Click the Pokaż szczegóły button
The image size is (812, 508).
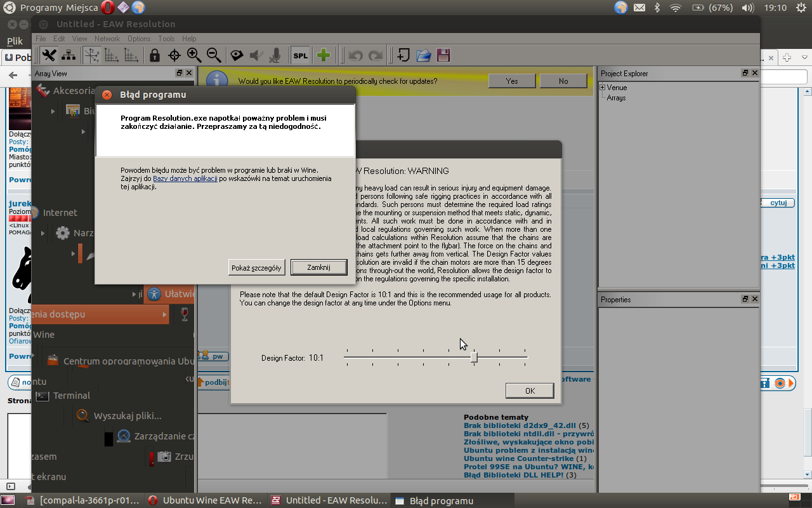pos(256,267)
